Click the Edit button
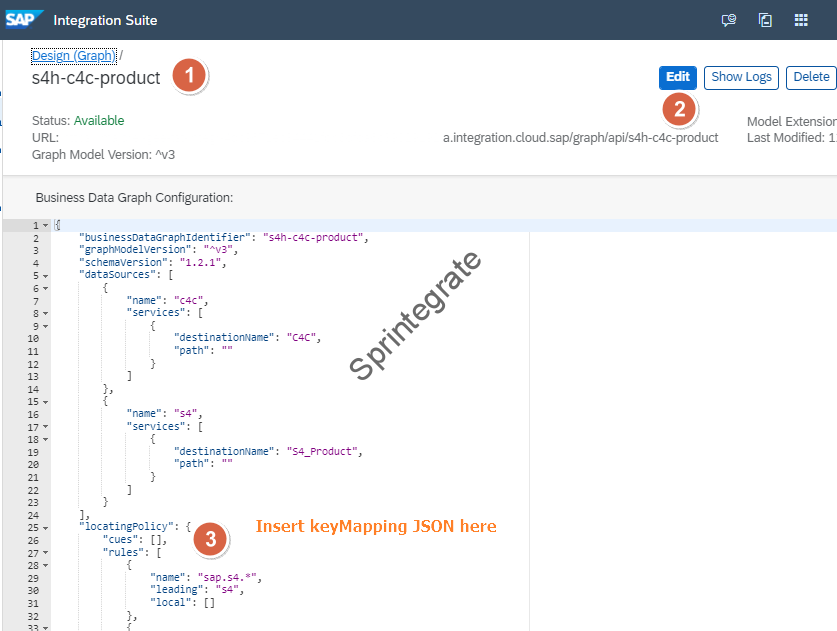Viewport: 837px width, 631px height. tap(677, 77)
